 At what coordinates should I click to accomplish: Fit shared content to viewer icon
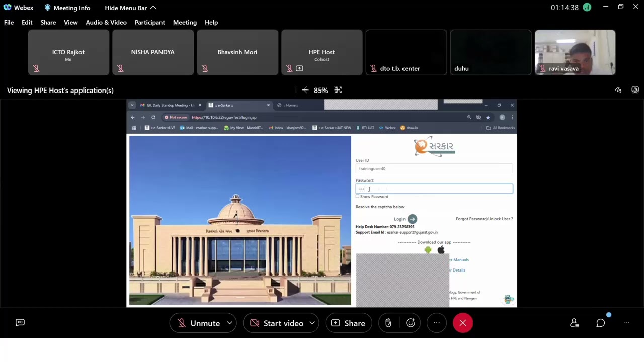pyautogui.click(x=338, y=90)
